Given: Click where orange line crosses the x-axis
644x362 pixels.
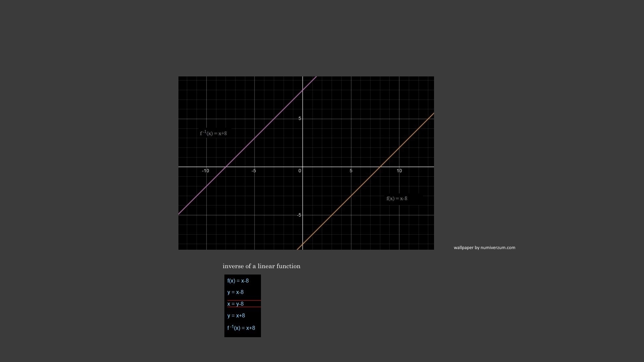Looking at the screenshot, I should 380,167.
